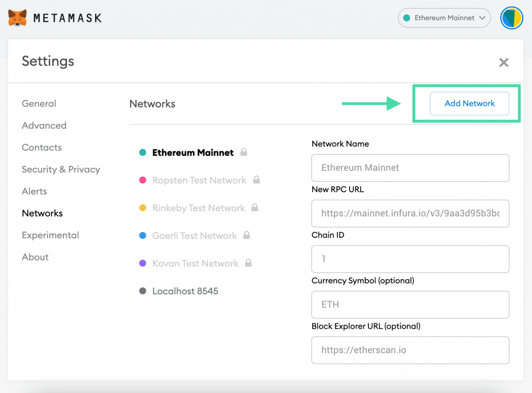The image size is (532, 393).
Task: Click the lock icon beside Kovan
Action: point(248,263)
